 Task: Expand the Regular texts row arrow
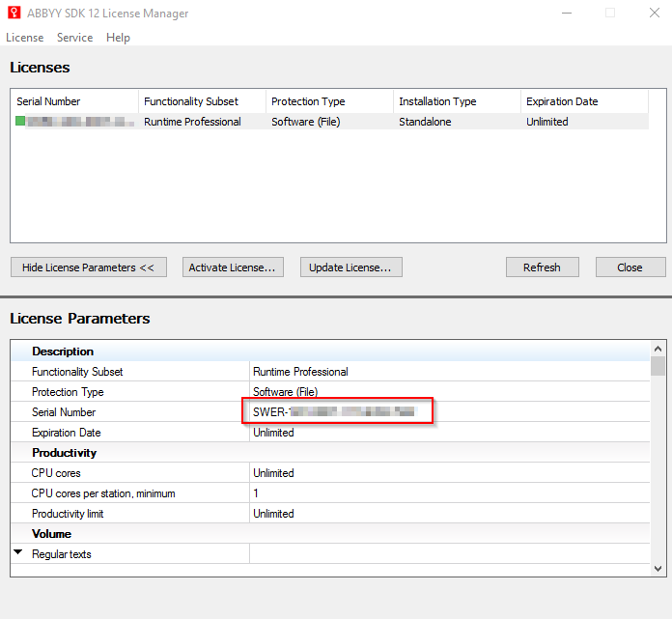coord(18,553)
